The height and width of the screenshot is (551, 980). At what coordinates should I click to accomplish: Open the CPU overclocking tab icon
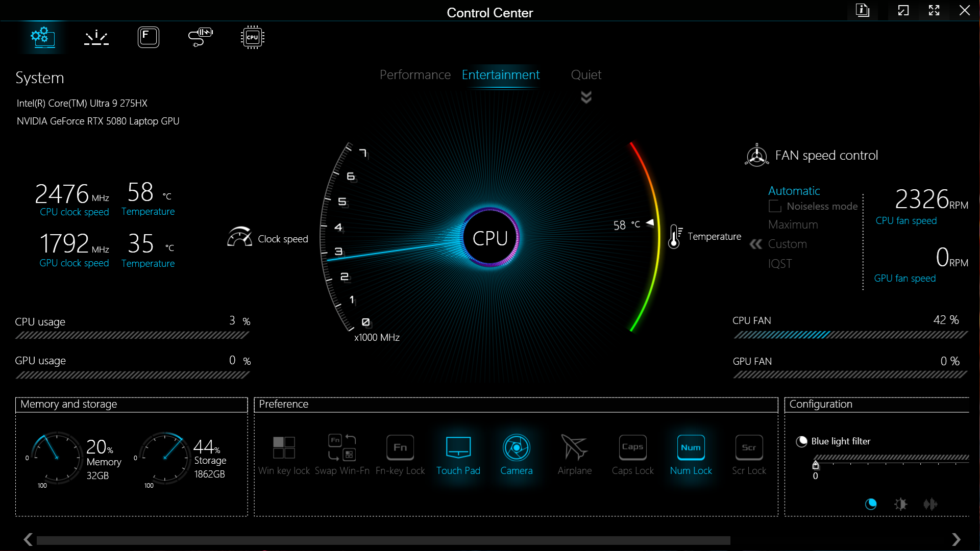tap(252, 37)
